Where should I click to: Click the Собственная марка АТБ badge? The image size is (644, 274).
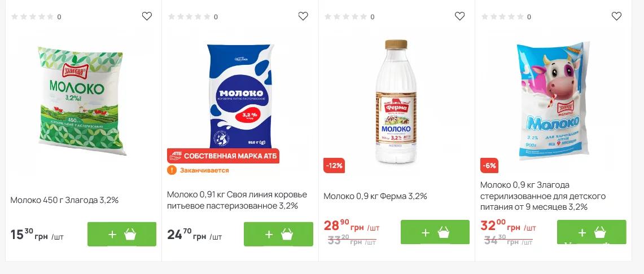[223, 156]
